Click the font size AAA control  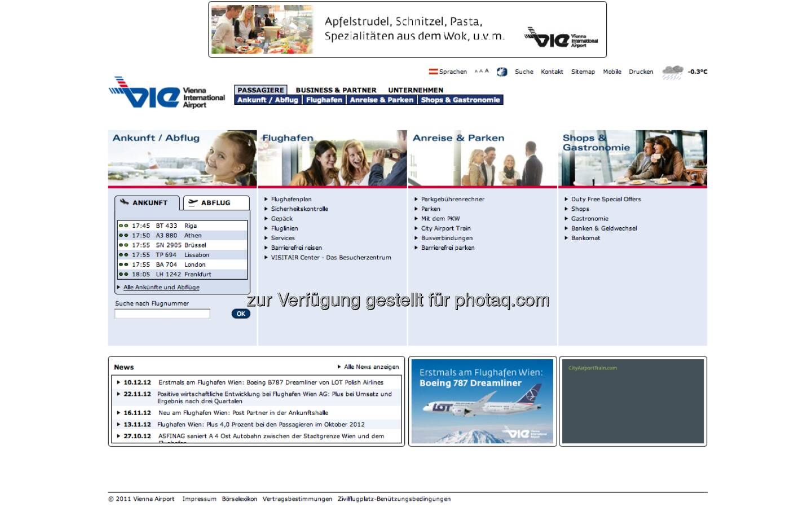pyautogui.click(x=482, y=71)
